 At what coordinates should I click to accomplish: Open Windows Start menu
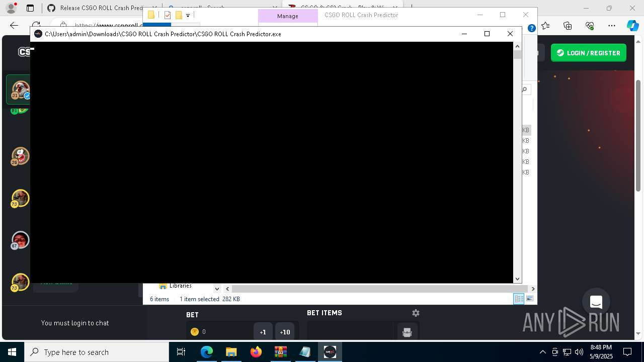click(x=12, y=352)
